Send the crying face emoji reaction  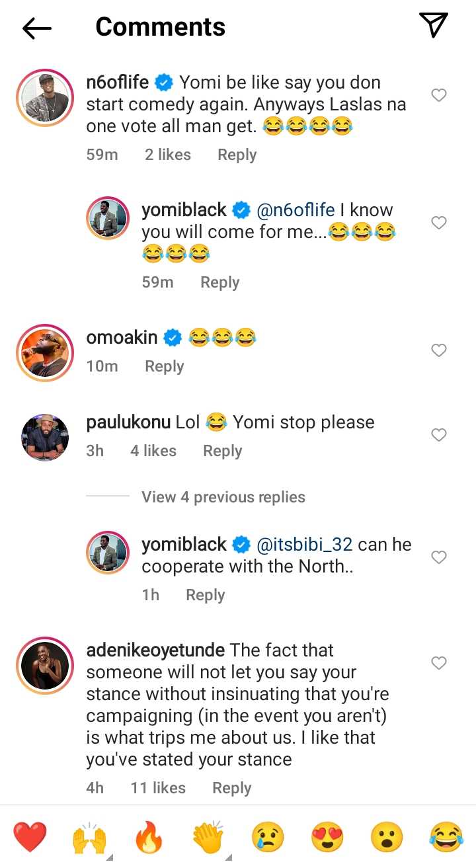click(268, 837)
